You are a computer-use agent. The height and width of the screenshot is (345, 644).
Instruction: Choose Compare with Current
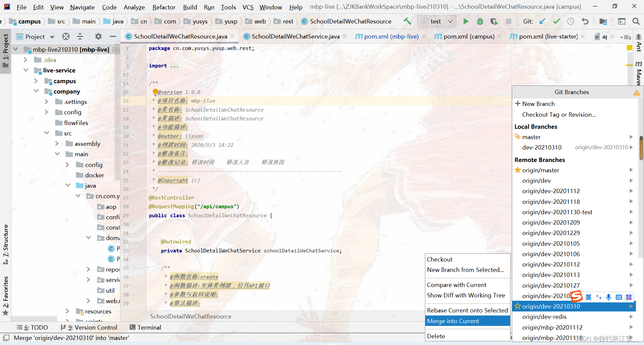[468, 285]
